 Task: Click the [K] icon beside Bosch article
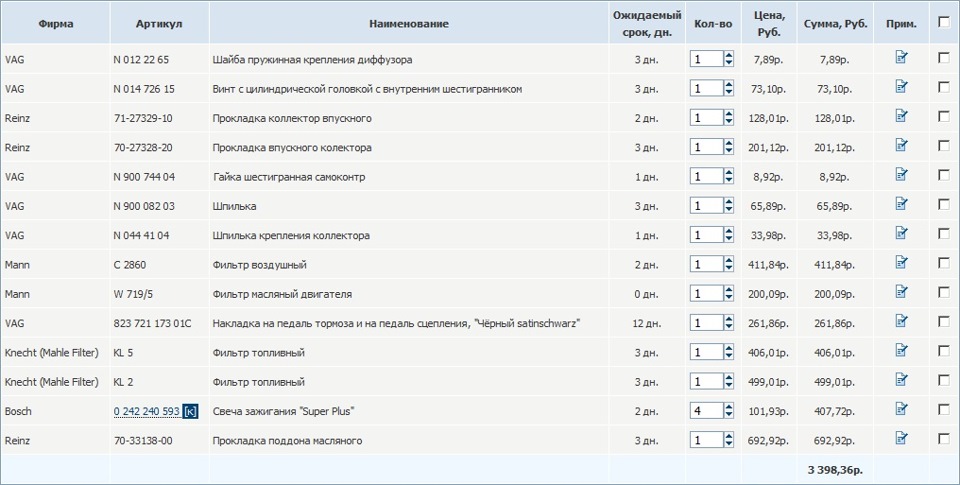pyautogui.click(x=191, y=411)
